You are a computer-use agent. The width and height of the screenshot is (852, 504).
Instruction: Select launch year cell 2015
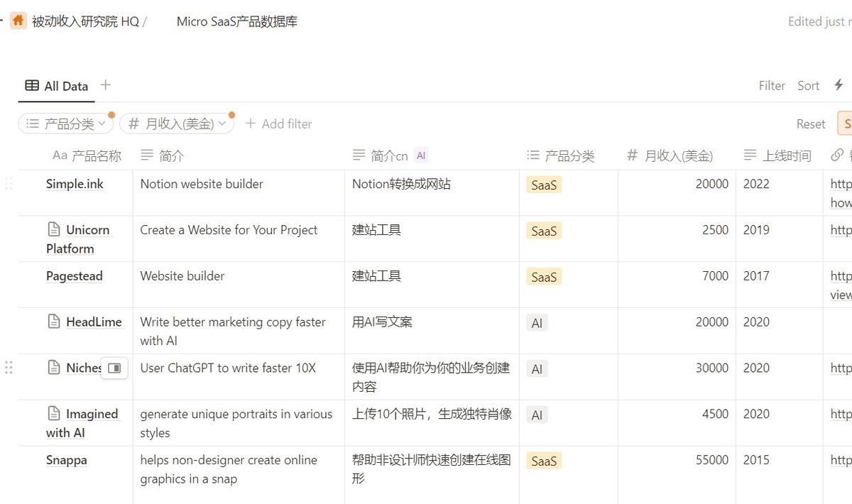coord(780,476)
